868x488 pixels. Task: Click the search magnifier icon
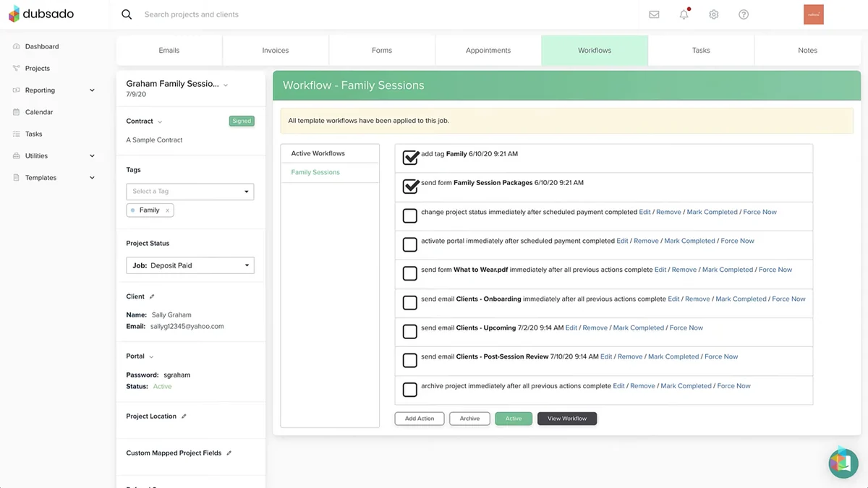pyautogui.click(x=127, y=14)
